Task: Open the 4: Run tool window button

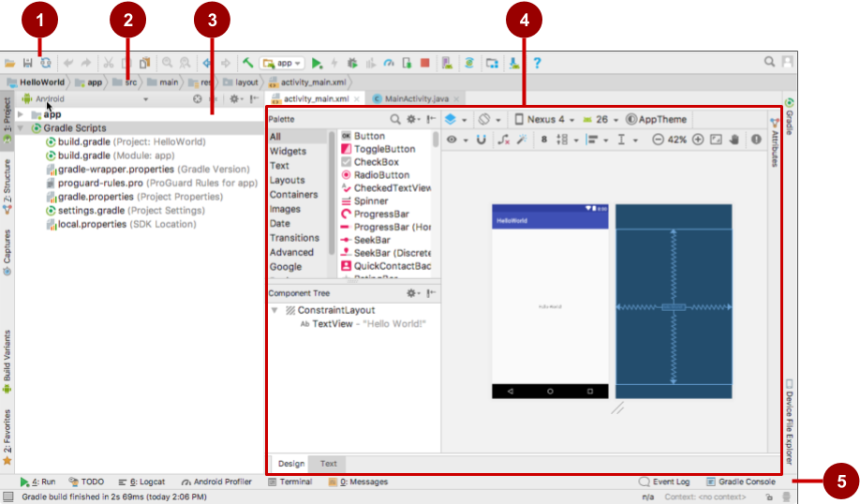Action: (37, 482)
